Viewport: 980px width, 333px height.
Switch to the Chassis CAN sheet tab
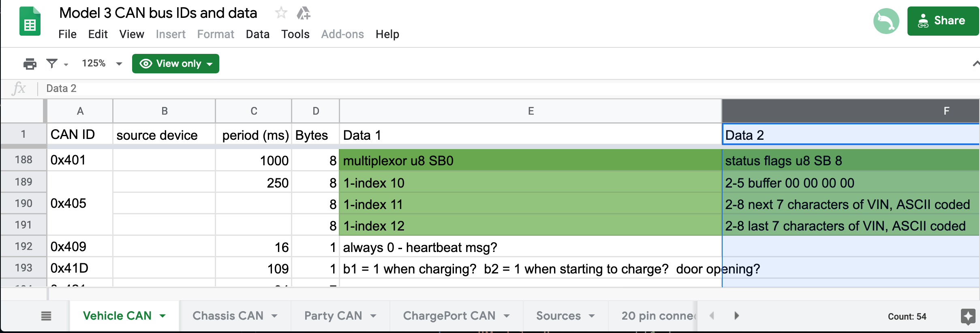point(228,316)
